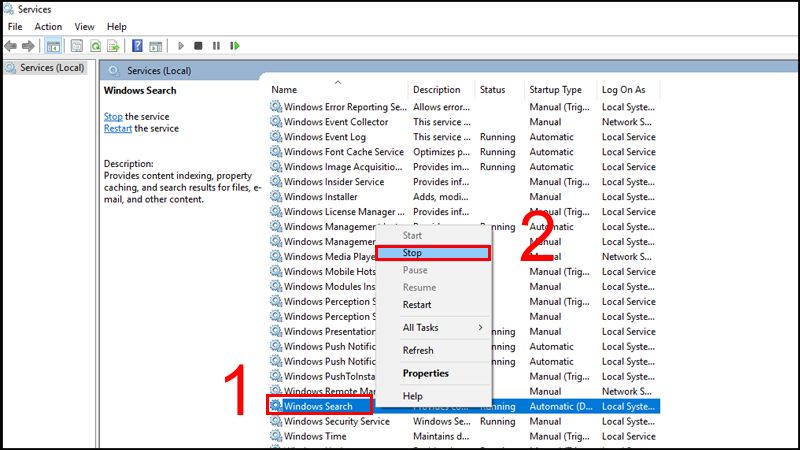
Task: Expand the All Tasks submenu
Action: click(442, 327)
